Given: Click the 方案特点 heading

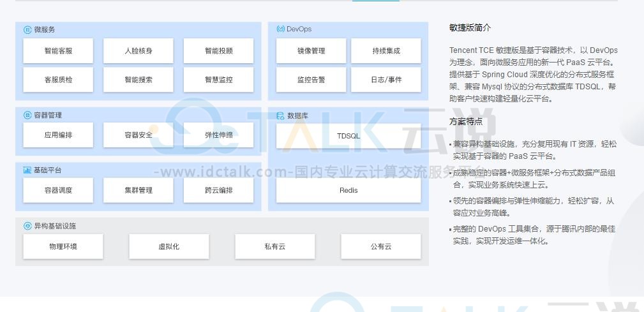Looking at the screenshot, I should pos(466,121).
